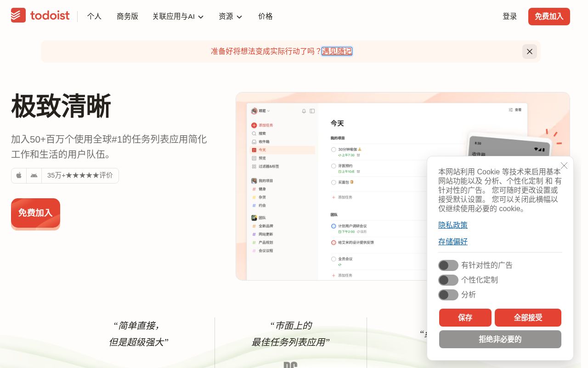Accept all cookies with 全部接受
Image resolution: width=588 pixels, height=368 pixels.
pos(528,317)
